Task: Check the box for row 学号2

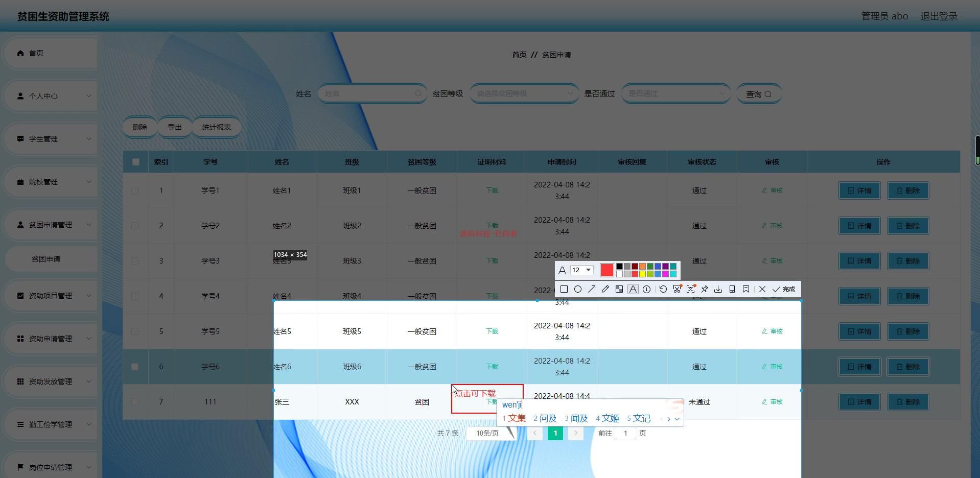Action: 135,226
